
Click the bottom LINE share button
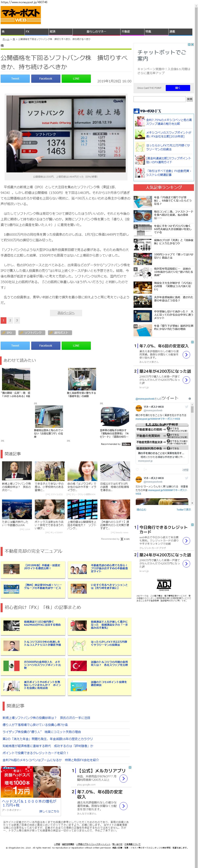[x=76, y=345]
